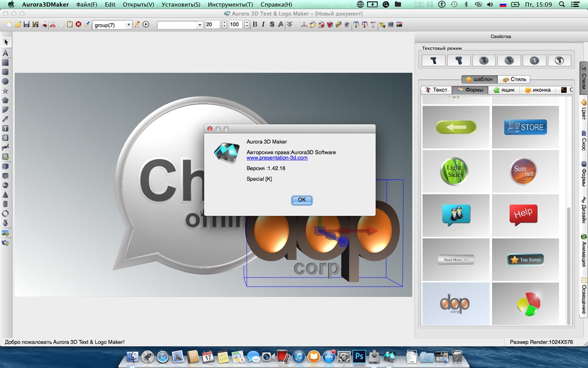
Task: Toggle italic I formatting
Action: pos(263,24)
